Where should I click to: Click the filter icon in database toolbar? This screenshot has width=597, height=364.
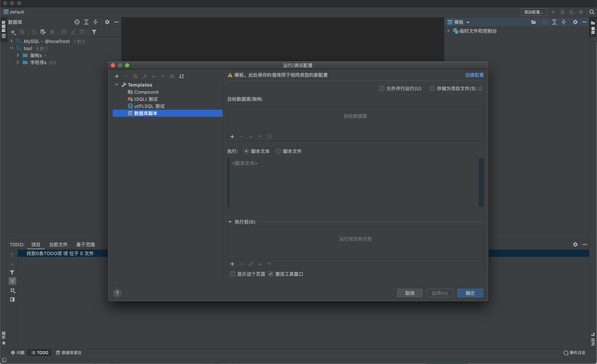point(94,32)
